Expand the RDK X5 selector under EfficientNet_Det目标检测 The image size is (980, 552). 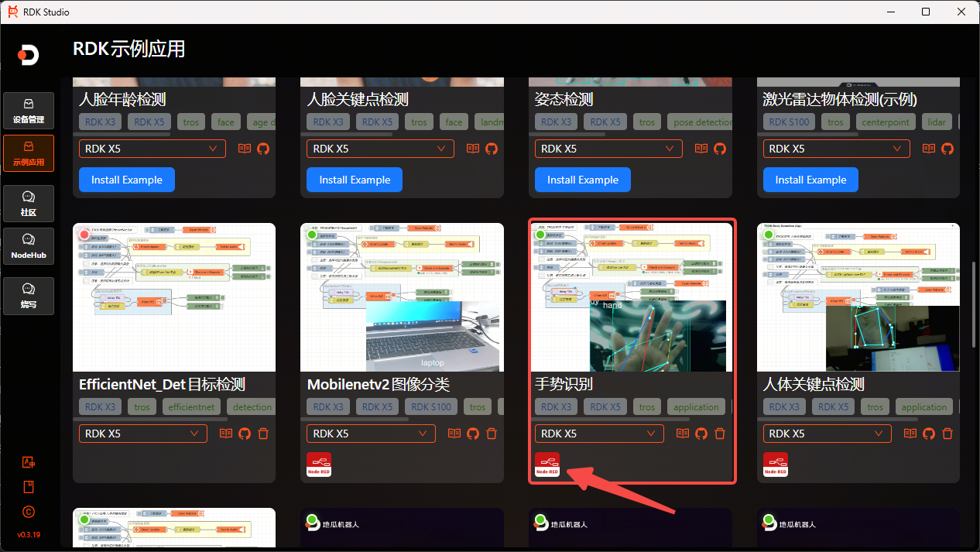click(142, 434)
